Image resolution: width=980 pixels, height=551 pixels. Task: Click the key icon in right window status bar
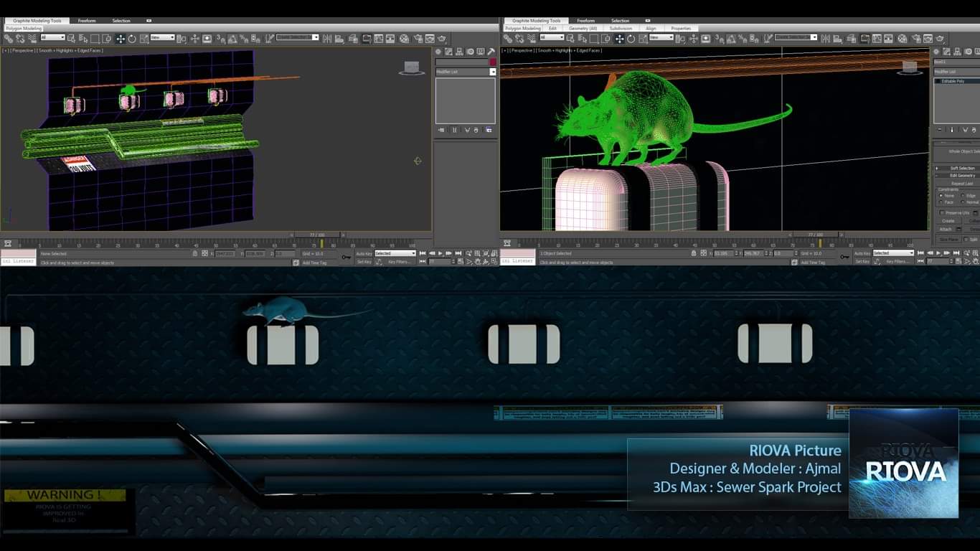pyautogui.click(x=847, y=256)
